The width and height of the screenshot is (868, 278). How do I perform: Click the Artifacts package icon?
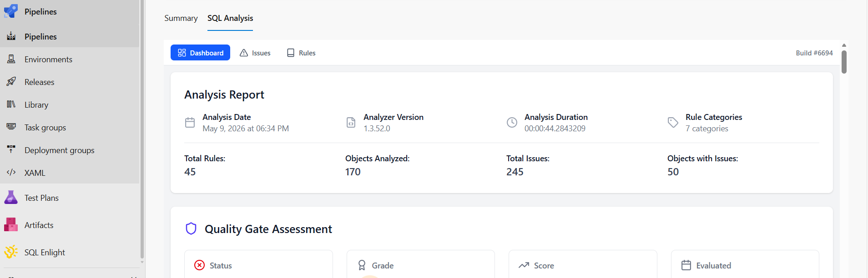[x=11, y=225]
